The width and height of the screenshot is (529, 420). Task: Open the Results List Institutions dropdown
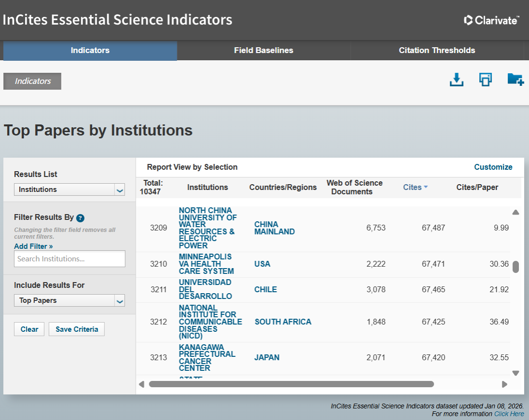pos(70,190)
